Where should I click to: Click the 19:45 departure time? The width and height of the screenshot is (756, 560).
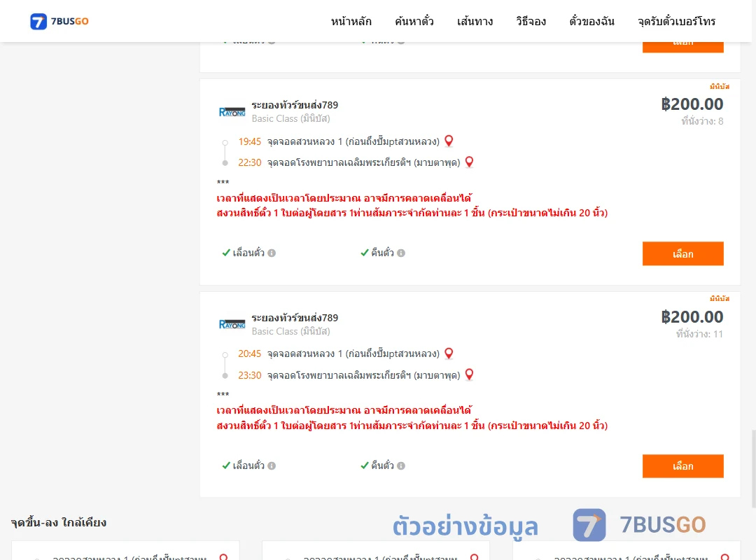click(249, 142)
